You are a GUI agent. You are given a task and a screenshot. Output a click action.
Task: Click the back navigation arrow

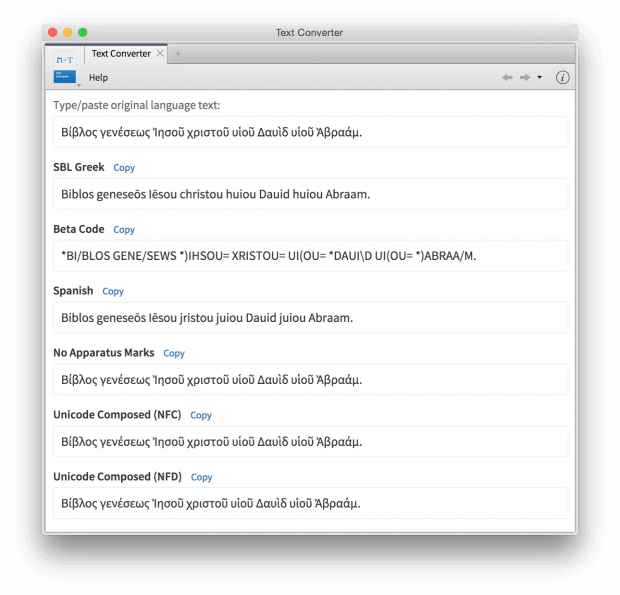coord(507,77)
